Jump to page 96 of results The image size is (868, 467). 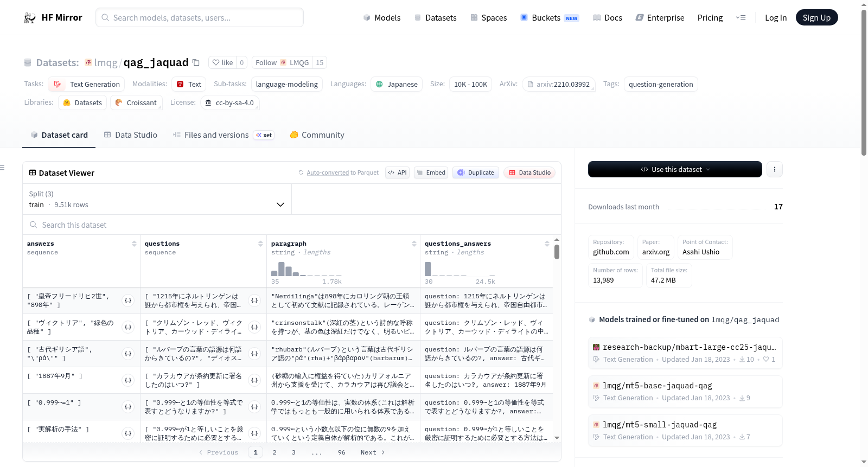[x=341, y=452]
